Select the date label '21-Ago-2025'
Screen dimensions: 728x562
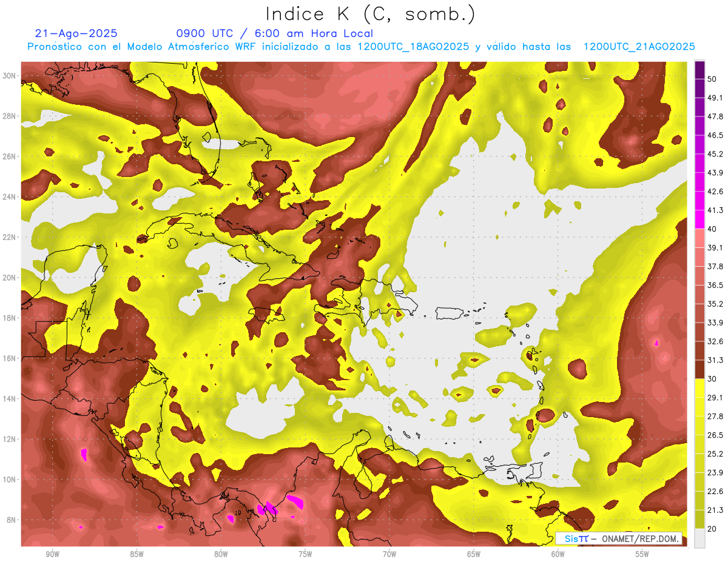click(x=76, y=33)
